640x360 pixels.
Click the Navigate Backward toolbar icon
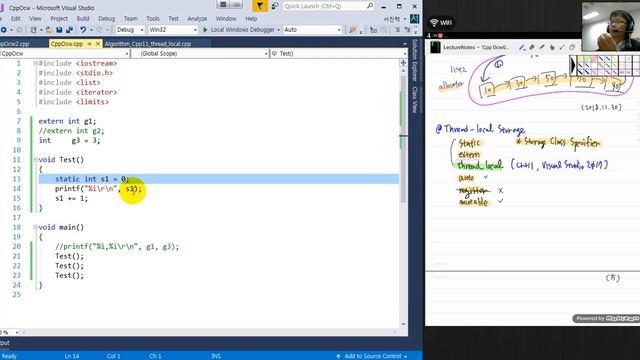(x=3, y=30)
